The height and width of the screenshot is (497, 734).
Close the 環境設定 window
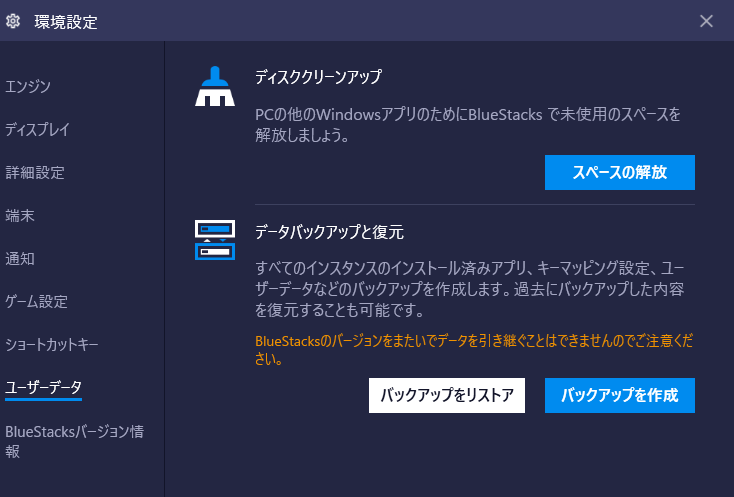pyautogui.click(x=706, y=21)
